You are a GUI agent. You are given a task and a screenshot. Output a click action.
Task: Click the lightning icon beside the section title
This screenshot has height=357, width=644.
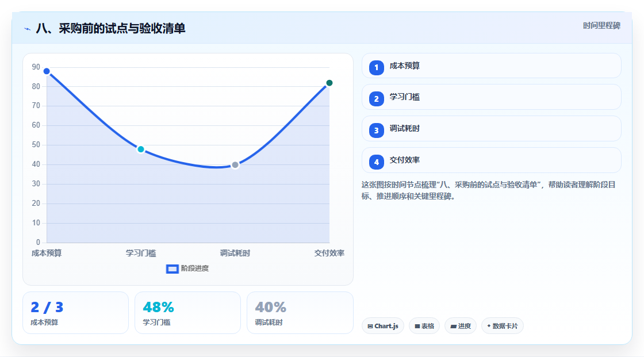click(x=28, y=29)
